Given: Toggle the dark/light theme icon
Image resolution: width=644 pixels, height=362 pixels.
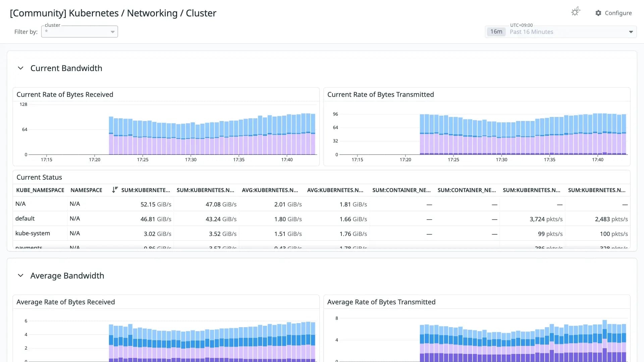Looking at the screenshot, I should (576, 12).
